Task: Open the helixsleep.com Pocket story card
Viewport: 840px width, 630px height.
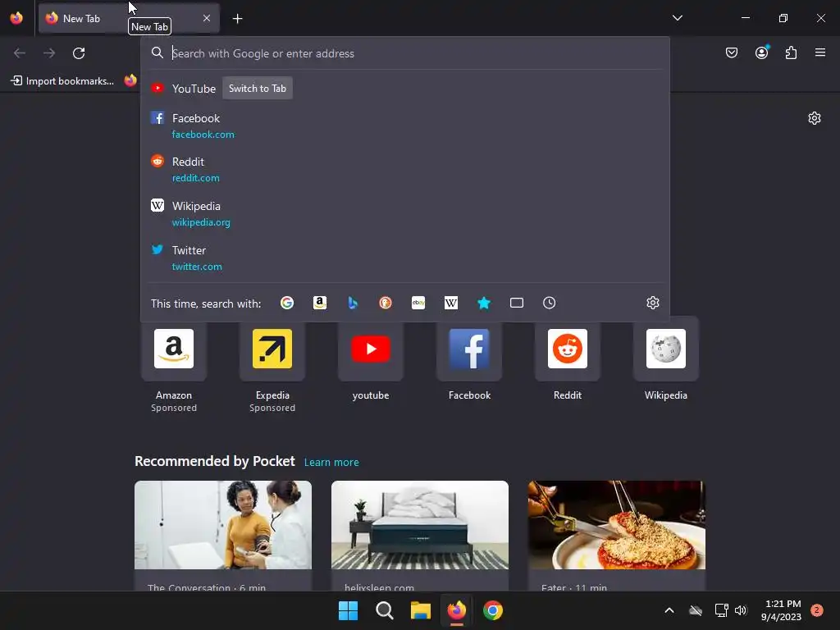Action: pyautogui.click(x=420, y=536)
